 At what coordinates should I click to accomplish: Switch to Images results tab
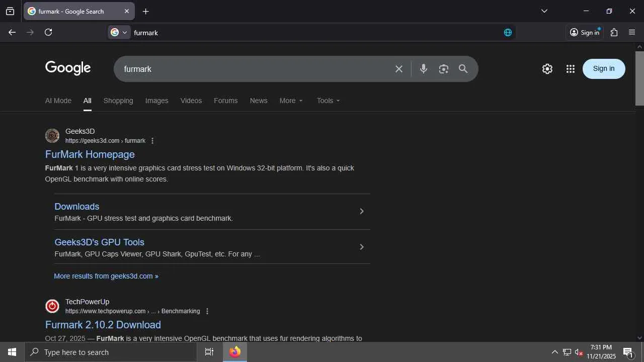tap(157, 101)
